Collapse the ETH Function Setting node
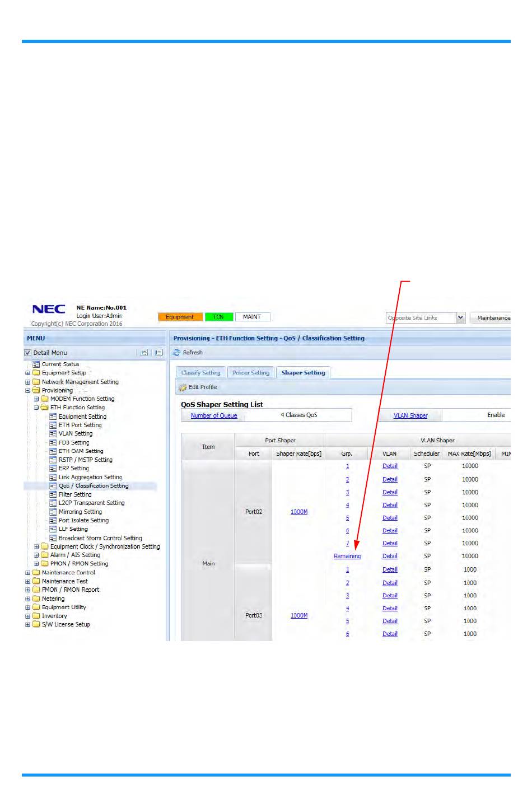This screenshot has height=795, width=532. tap(36, 408)
